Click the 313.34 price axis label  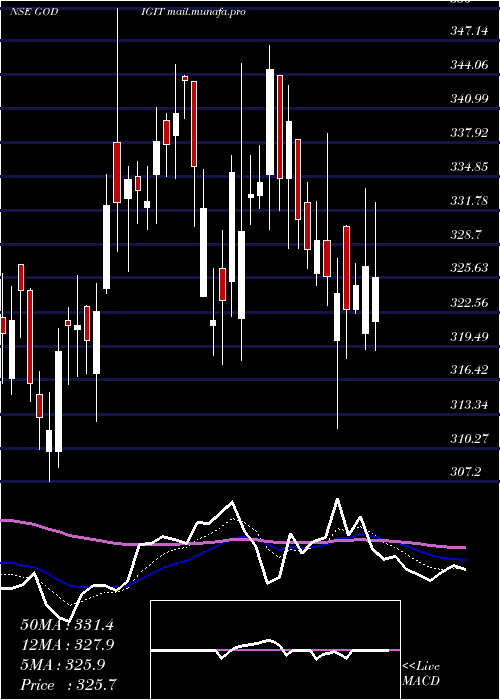[x=469, y=405]
